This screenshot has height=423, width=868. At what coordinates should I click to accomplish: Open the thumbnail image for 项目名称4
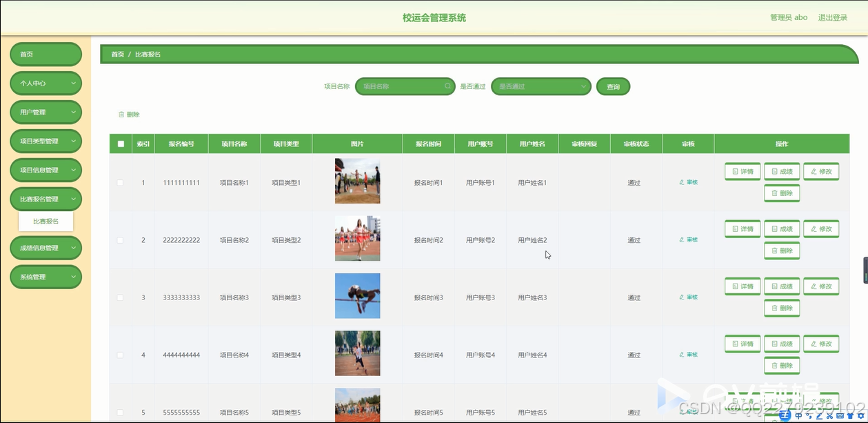[357, 353]
